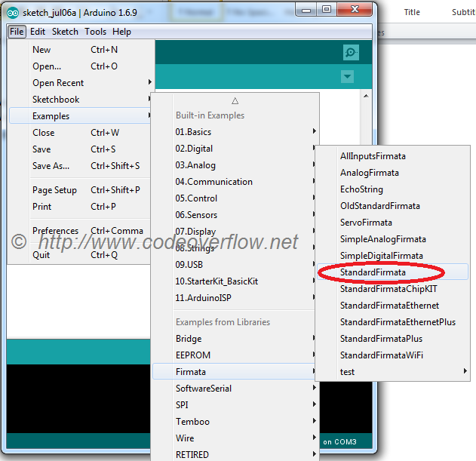
Task: Choose Print from File menu
Action: click(80, 207)
